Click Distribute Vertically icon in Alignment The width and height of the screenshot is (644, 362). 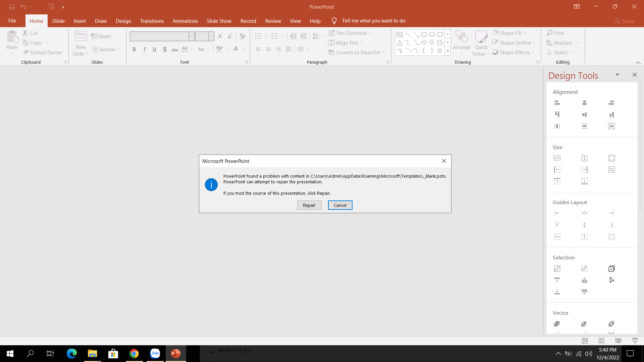584,126
